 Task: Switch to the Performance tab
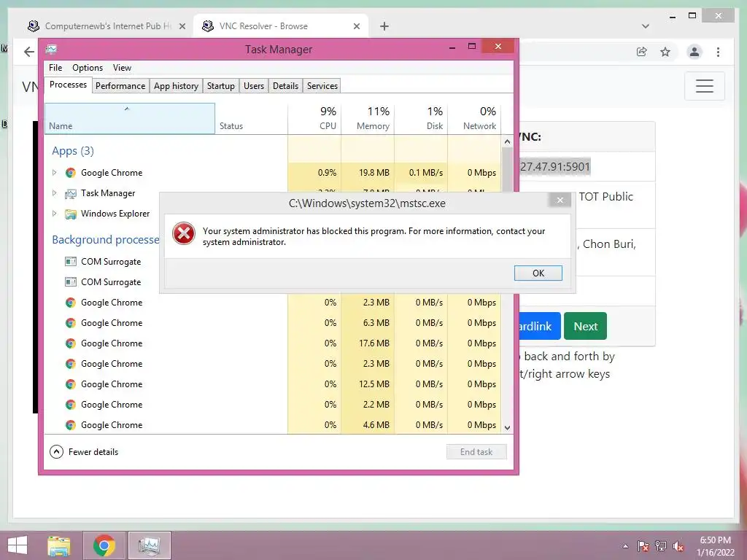click(x=120, y=86)
